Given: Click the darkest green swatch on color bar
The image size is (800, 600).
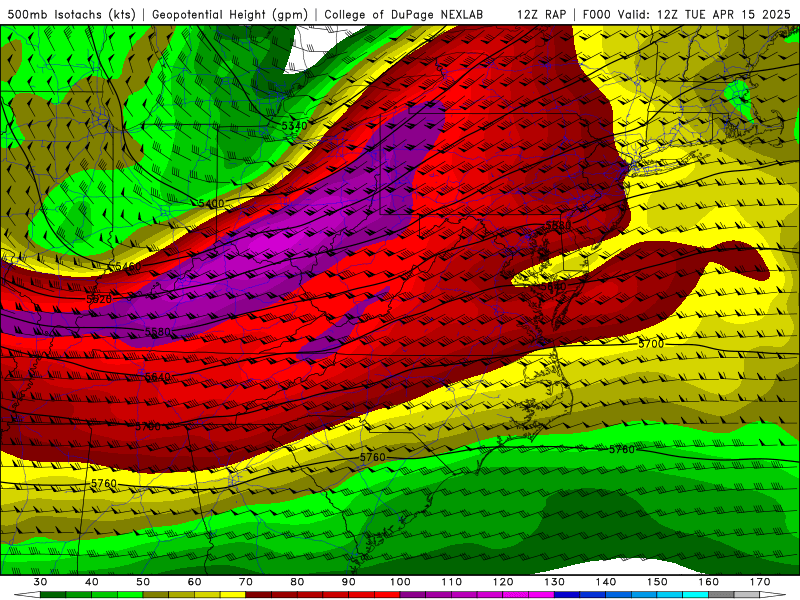Looking at the screenshot, I should tap(53, 595).
